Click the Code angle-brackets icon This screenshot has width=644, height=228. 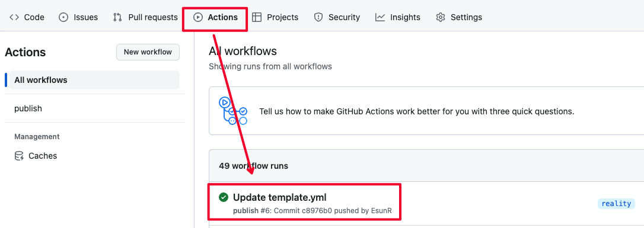[x=14, y=17]
